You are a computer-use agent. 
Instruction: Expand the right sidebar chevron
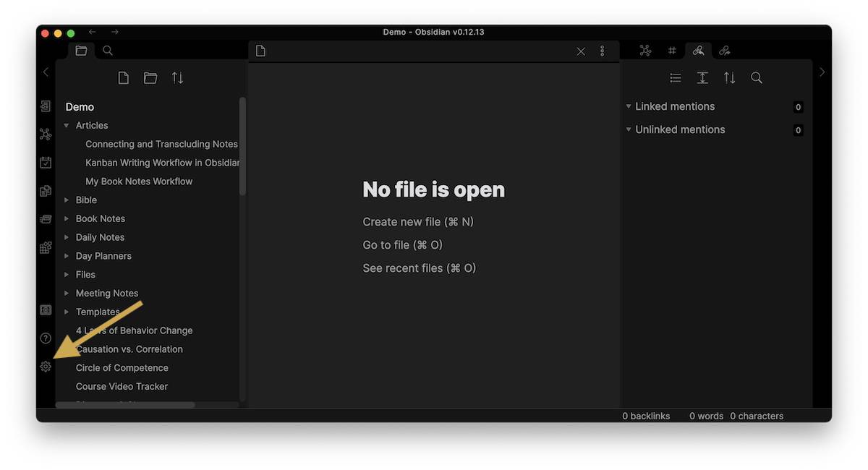click(x=822, y=72)
